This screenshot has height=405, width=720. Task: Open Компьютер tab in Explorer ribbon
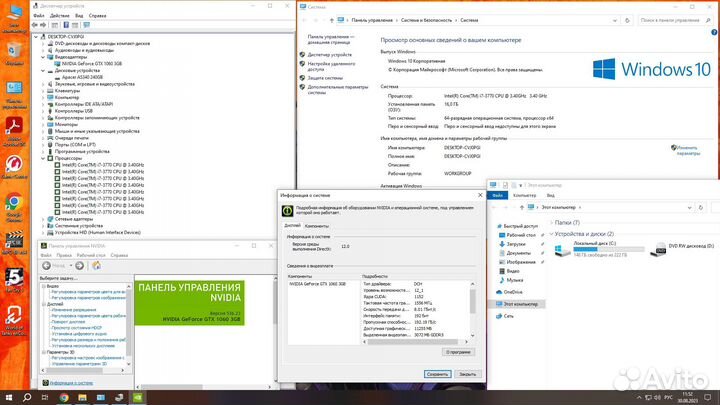tap(524, 196)
